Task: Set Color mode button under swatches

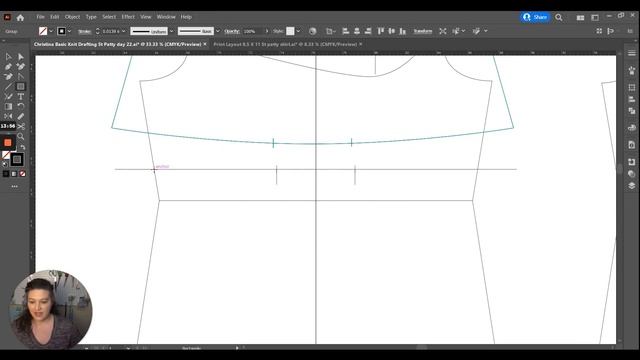Action: 6,174
